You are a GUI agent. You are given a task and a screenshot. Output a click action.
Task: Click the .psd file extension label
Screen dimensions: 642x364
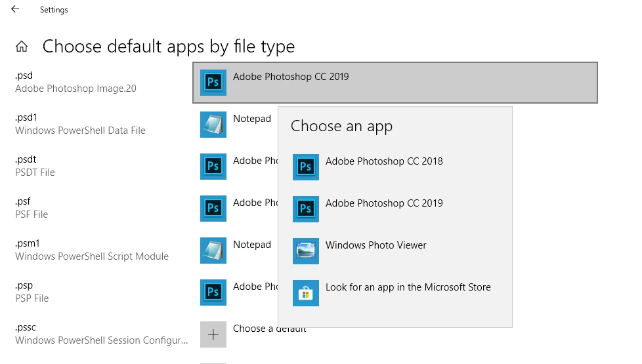point(24,75)
